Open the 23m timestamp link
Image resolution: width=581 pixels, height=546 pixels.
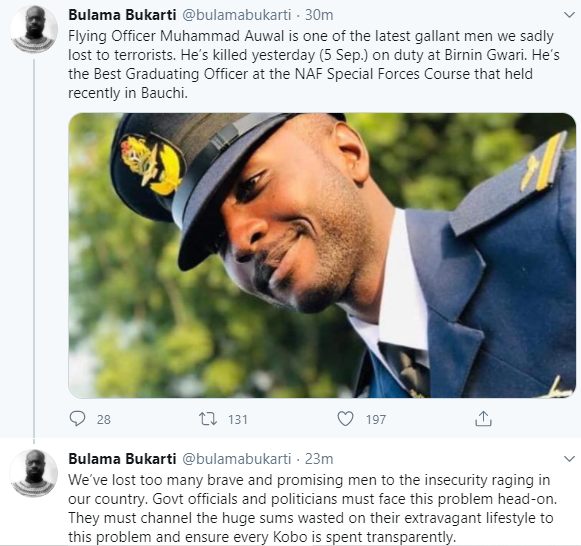[x=319, y=459]
